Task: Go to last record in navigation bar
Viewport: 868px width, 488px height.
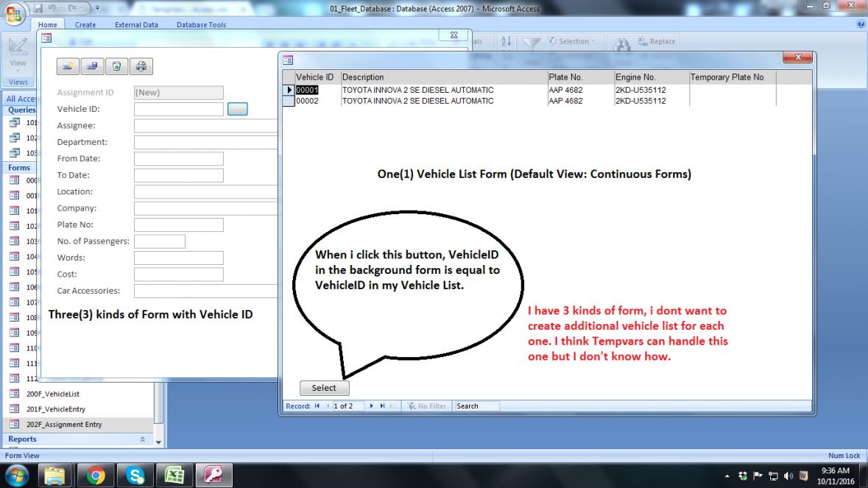Action: [x=382, y=406]
